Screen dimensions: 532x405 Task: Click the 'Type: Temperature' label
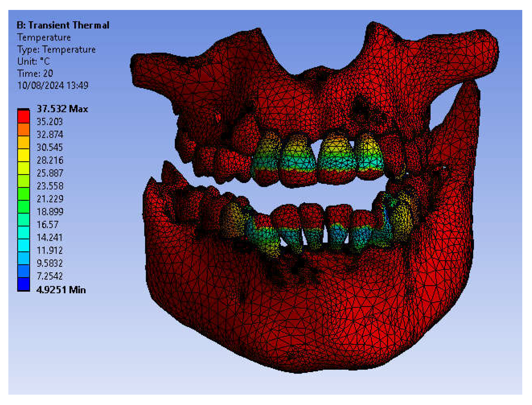(x=56, y=50)
